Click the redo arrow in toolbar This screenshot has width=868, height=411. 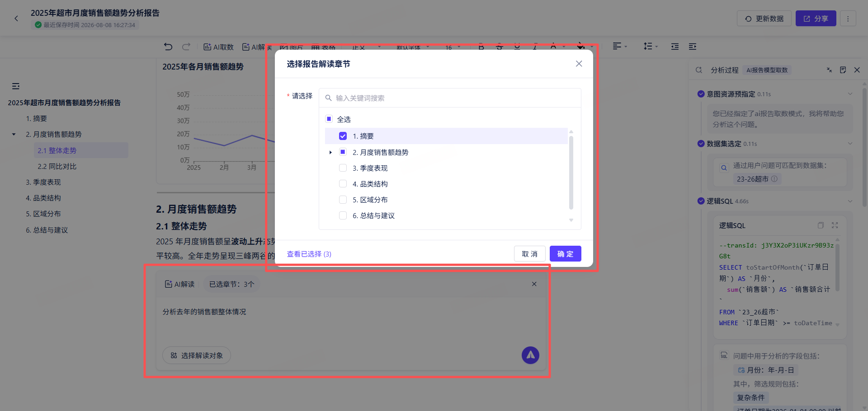(x=186, y=47)
